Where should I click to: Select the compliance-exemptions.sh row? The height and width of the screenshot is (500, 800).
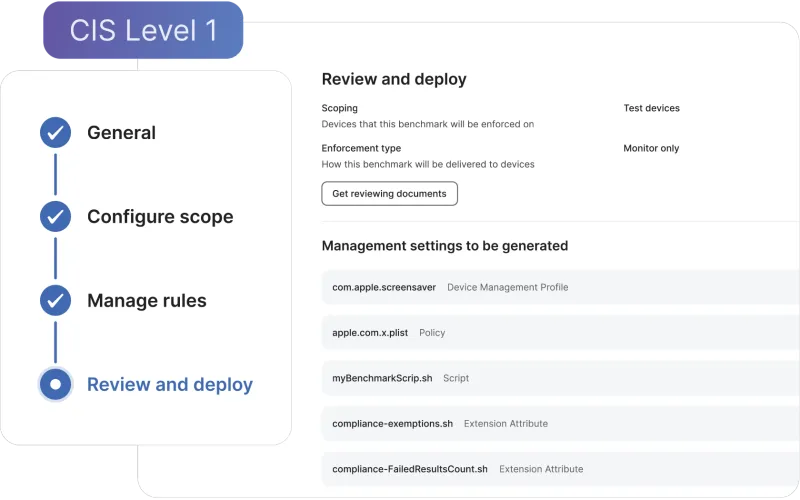pos(561,423)
